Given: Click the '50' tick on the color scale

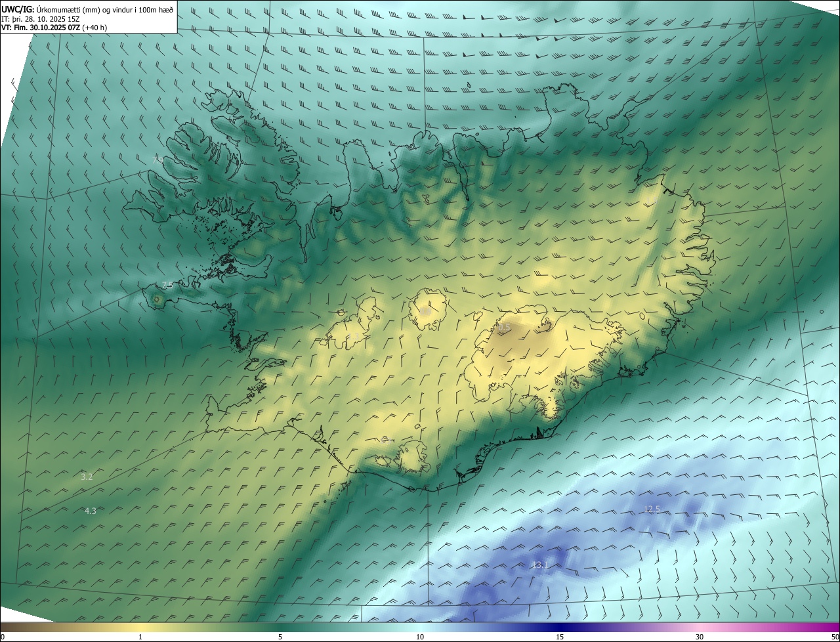Looking at the screenshot, I should (x=835, y=637).
